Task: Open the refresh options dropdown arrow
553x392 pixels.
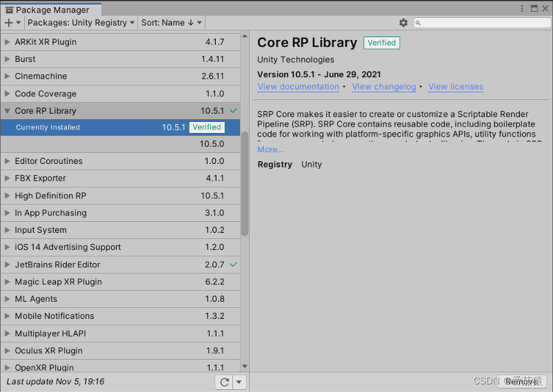Action: click(x=239, y=382)
